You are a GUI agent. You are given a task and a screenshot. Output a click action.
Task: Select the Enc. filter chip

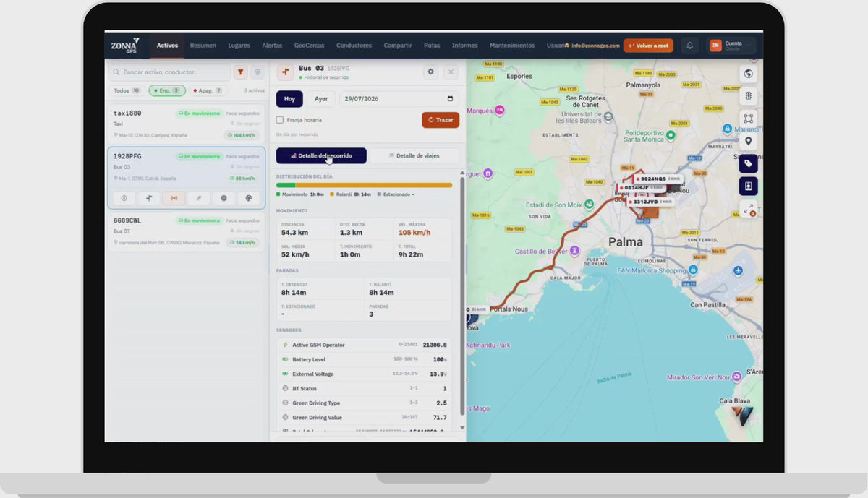click(167, 90)
